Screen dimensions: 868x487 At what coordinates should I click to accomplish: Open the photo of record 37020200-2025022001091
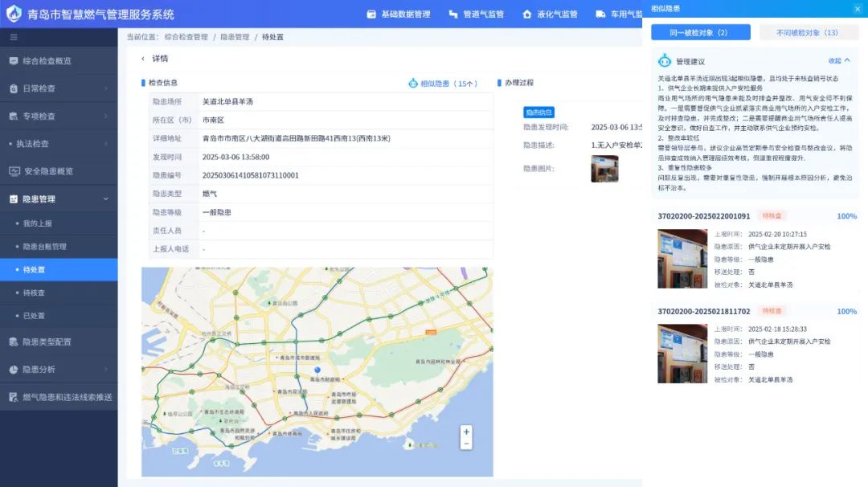[x=682, y=259]
